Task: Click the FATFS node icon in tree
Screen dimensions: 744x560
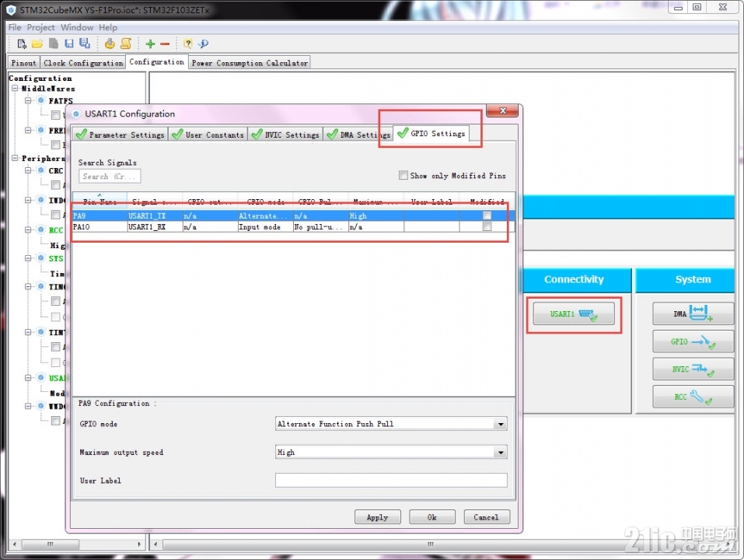Action: (x=40, y=100)
